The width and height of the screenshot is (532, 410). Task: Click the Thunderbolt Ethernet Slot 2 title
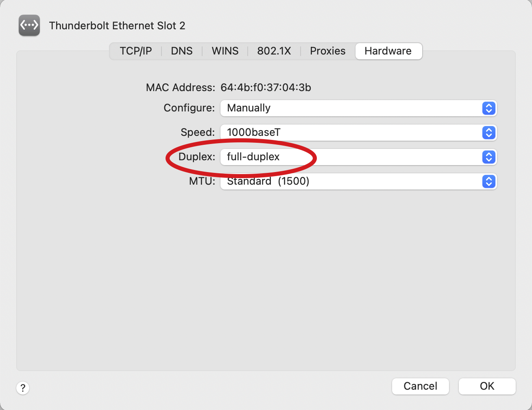coord(117,26)
